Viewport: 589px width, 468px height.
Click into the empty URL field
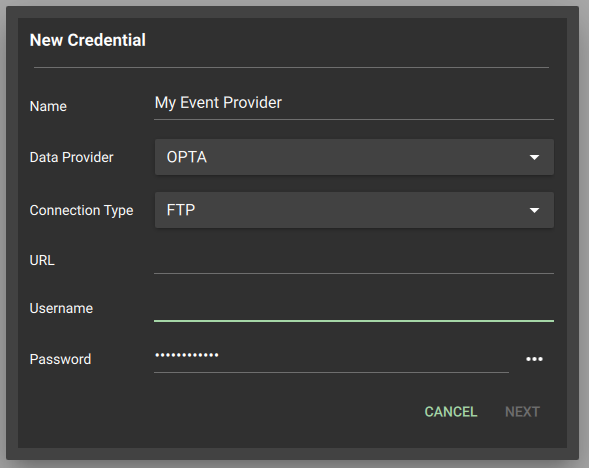point(354,259)
